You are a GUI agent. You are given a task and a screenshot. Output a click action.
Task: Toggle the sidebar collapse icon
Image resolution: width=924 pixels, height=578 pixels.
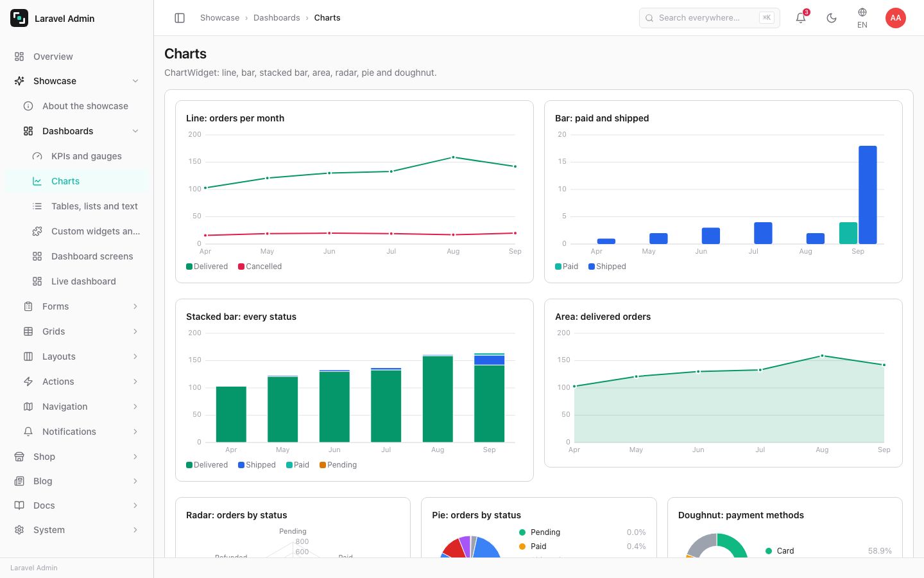(180, 18)
